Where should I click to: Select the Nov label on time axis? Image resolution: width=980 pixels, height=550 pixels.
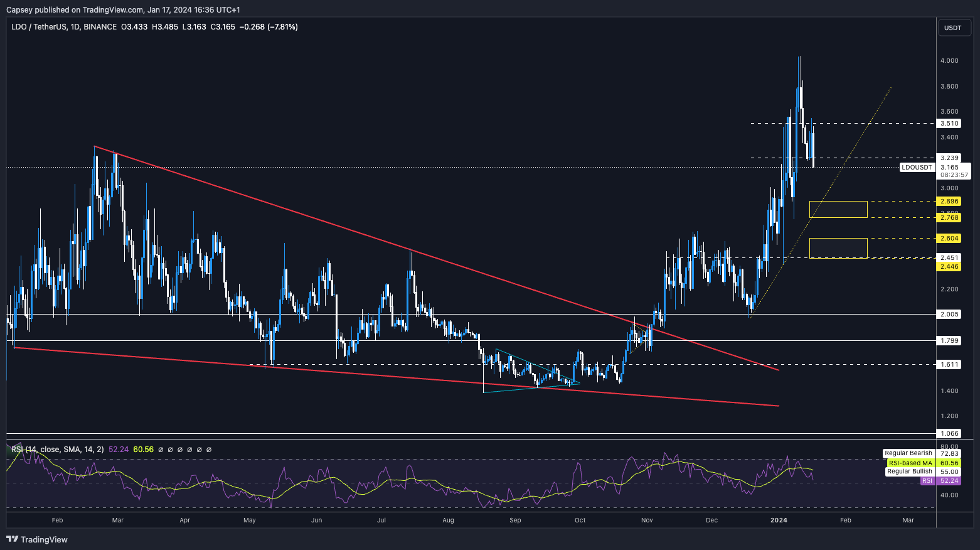coord(647,520)
